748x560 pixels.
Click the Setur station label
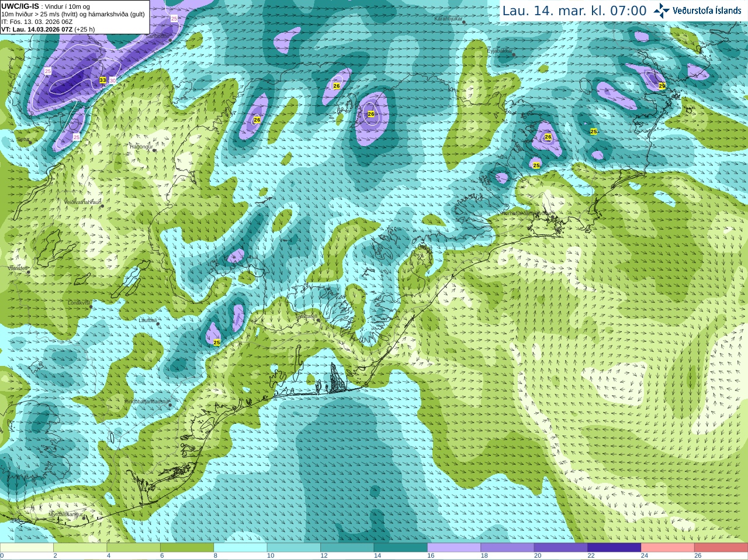point(23,140)
